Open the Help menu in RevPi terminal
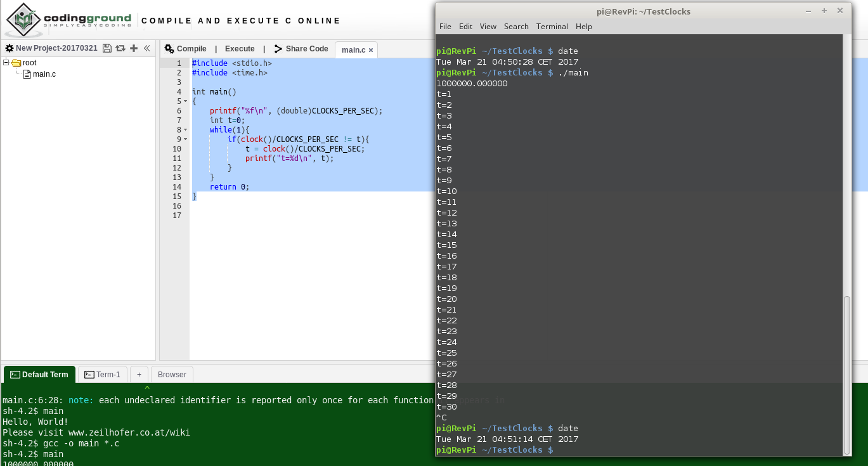The image size is (868, 466). pos(583,26)
